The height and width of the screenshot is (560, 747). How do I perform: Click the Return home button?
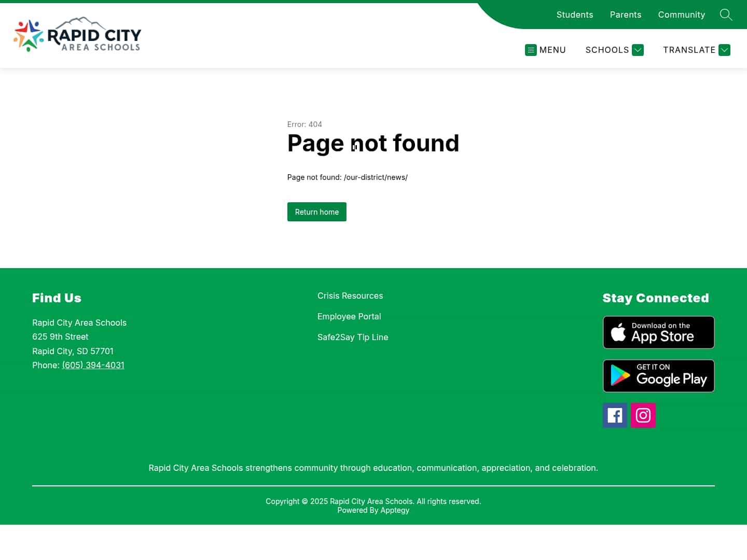[316, 212]
